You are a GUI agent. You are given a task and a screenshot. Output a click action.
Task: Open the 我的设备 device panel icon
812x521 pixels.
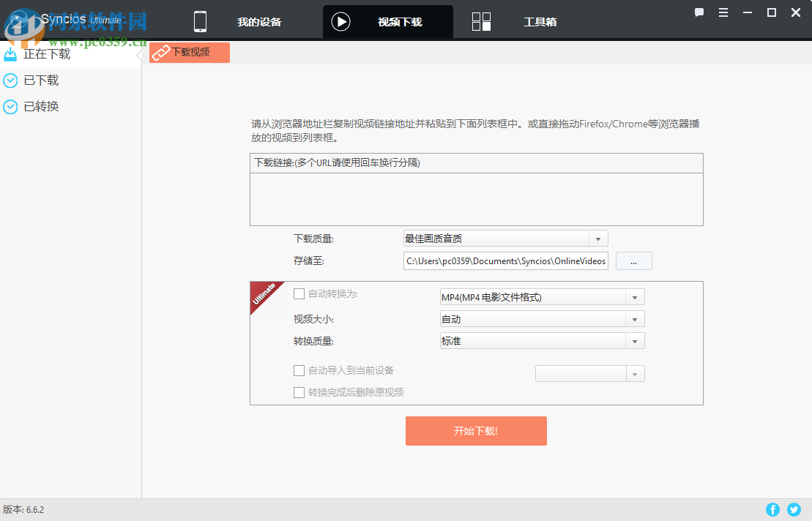coord(200,21)
